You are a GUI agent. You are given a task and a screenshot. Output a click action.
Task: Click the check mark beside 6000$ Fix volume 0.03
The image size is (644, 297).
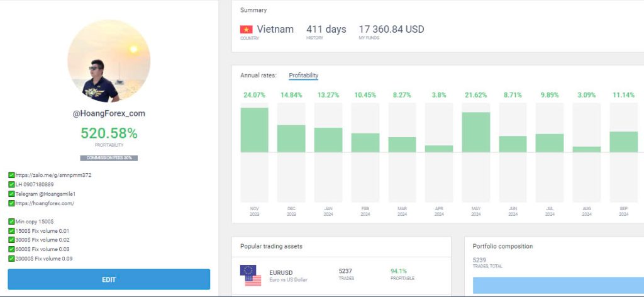click(x=11, y=249)
